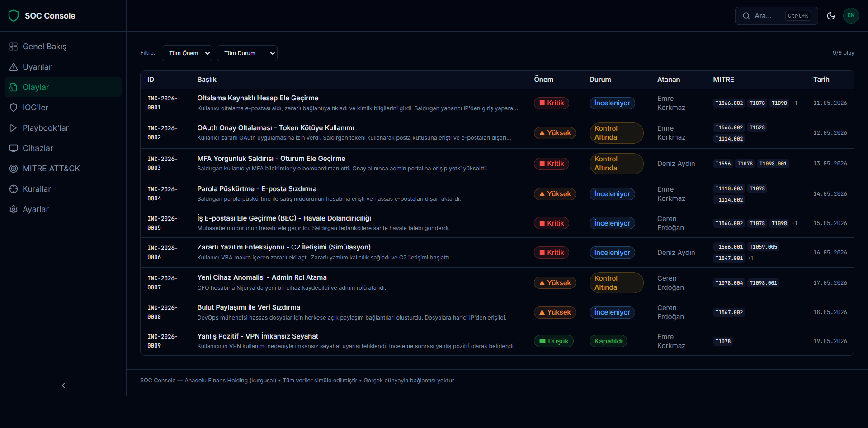Collapse the sidebar with chevron arrow
Viewport: 868px width, 428px height.
(63, 386)
